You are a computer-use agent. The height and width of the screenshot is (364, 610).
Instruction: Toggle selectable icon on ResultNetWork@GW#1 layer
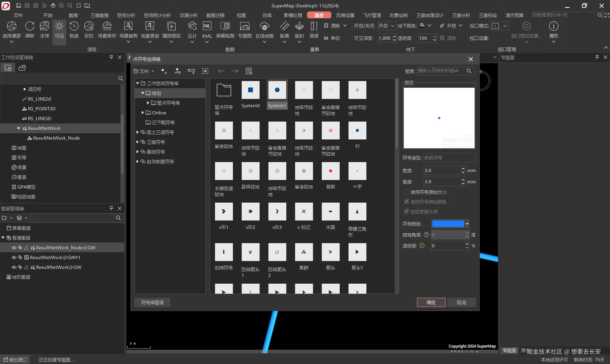click(x=20, y=257)
